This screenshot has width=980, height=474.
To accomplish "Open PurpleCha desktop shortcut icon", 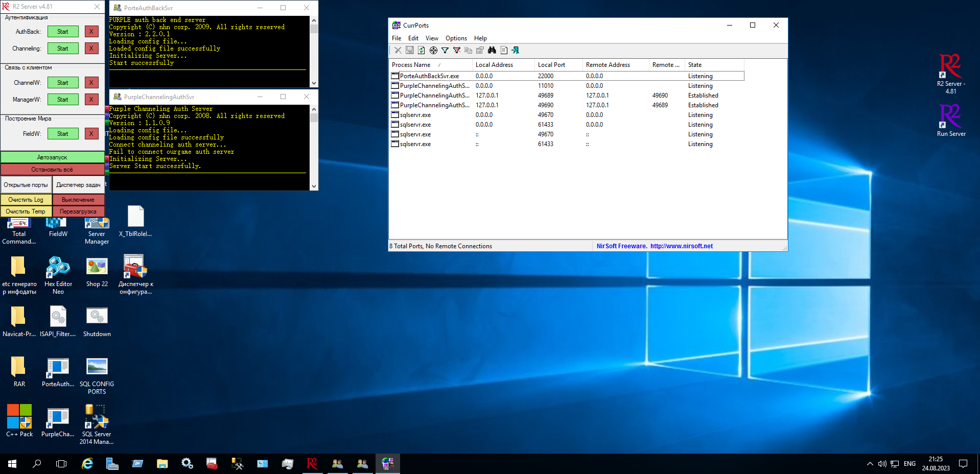I will tap(58, 422).
